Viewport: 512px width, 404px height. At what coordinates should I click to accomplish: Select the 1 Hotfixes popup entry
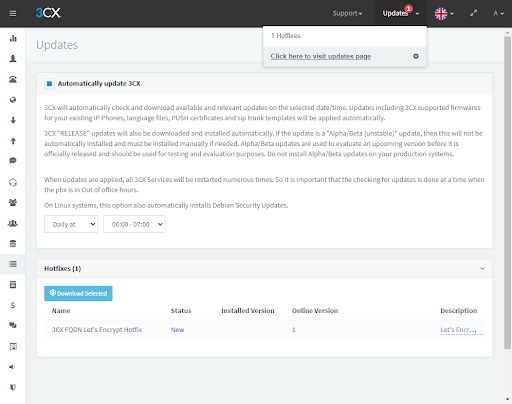(345, 36)
